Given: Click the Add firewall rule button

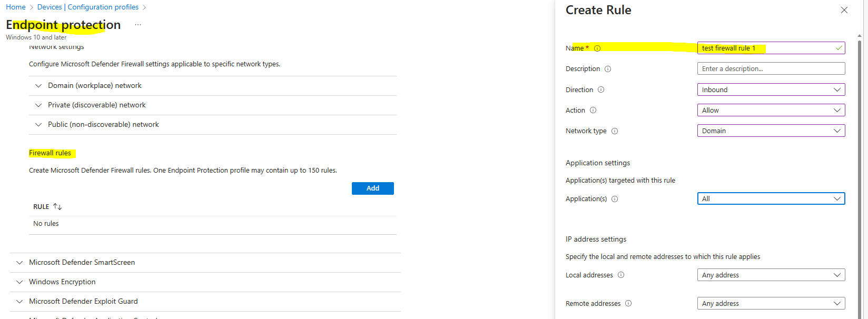Looking at the screenshot, I should click(x=373, y=188).
